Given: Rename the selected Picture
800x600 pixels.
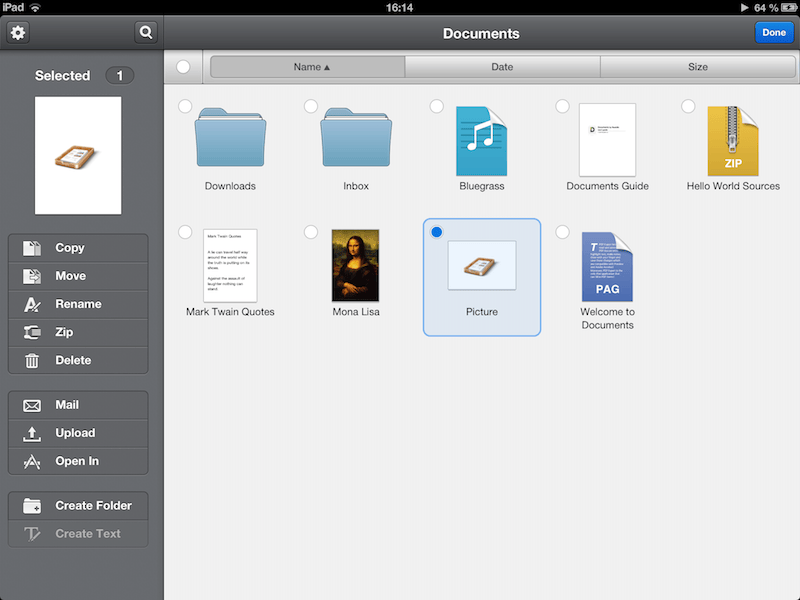Looking at the screenshot, I should 77,304.
